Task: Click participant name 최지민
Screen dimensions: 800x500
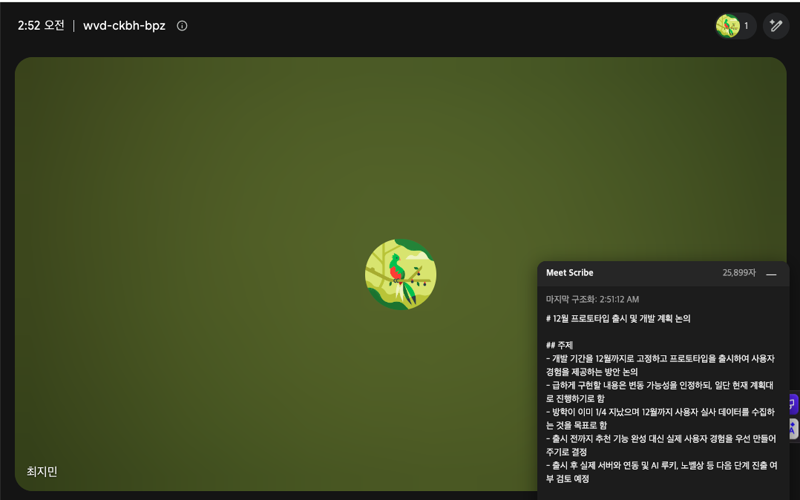Action: (42, 471)
